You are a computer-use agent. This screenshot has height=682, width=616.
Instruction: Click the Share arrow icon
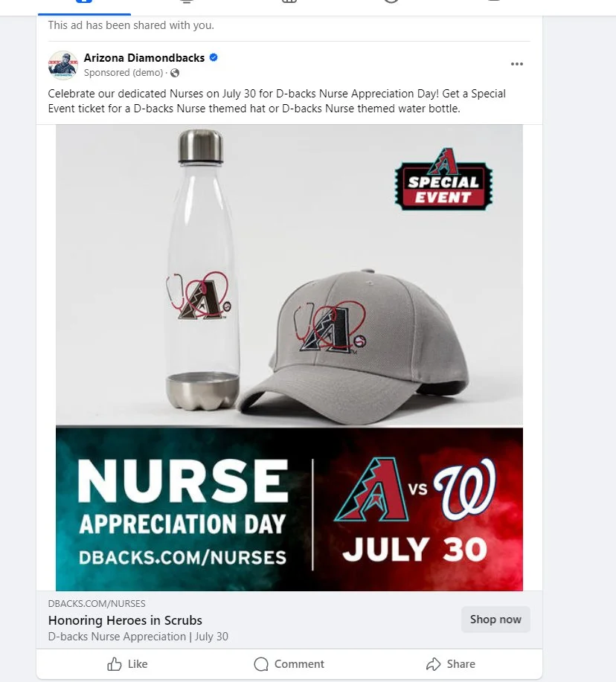433,663
